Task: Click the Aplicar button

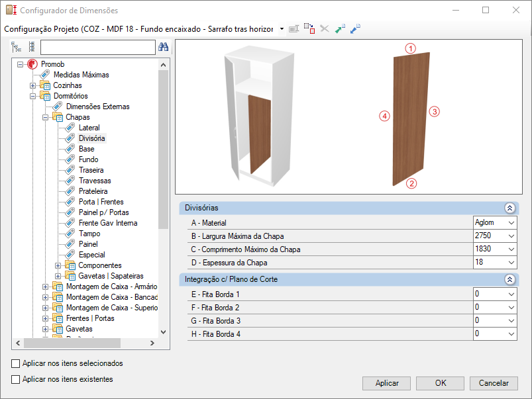Action: (386, 383)
